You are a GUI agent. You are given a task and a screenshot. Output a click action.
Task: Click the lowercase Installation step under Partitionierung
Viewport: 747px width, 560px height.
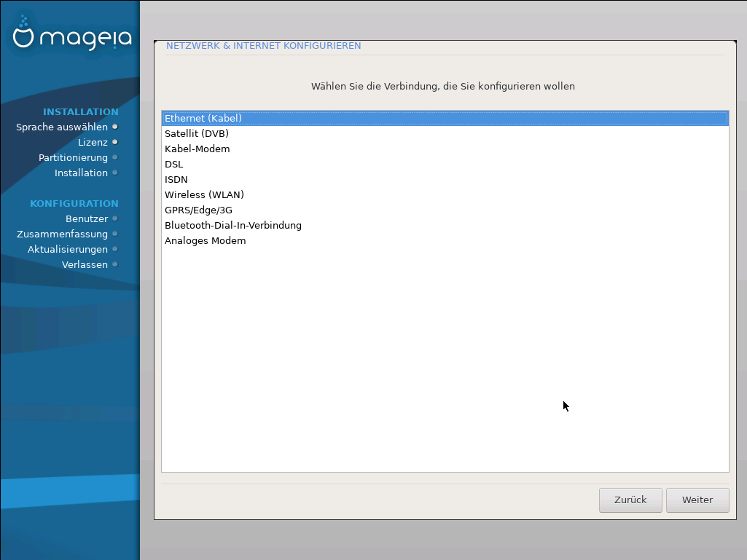point(81,173)
